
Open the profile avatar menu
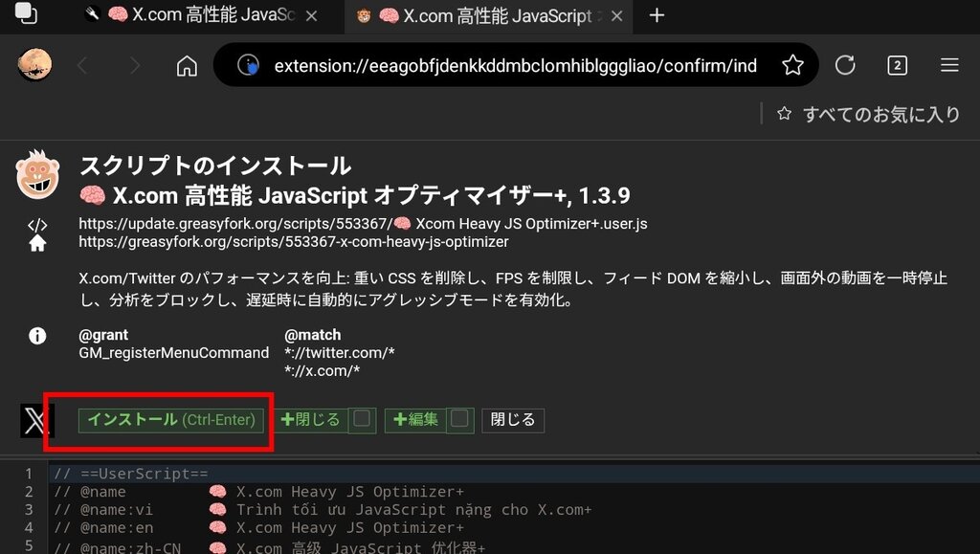(34, 65)
